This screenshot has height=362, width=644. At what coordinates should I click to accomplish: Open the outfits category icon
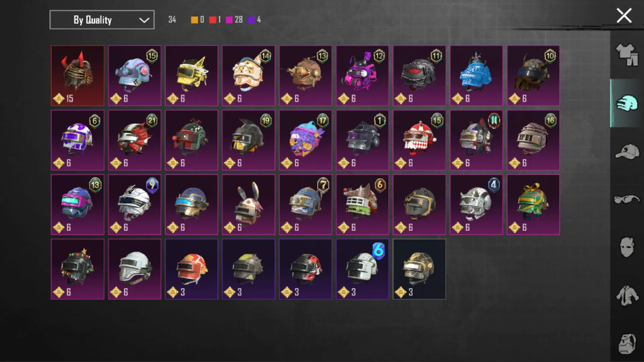point(627,55)
